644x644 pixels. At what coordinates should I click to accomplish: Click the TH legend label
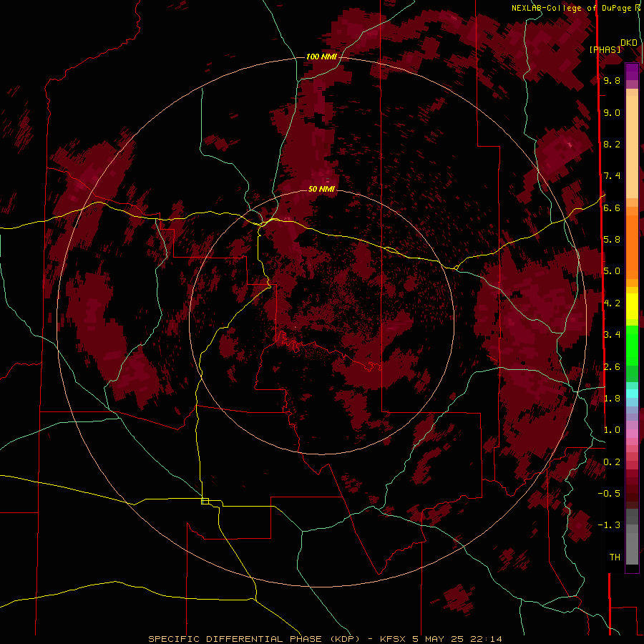tap(615, 557)
